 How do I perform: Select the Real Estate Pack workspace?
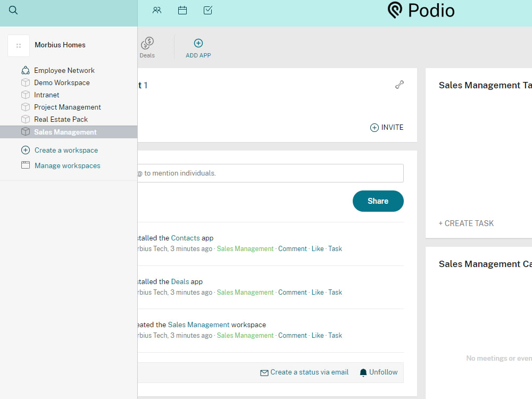coord(61,119)
